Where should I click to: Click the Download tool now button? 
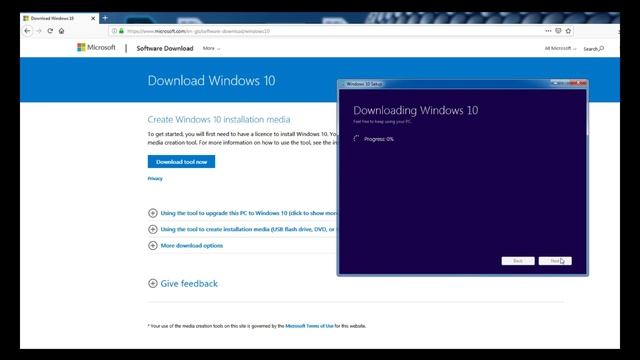click(181, 162)
